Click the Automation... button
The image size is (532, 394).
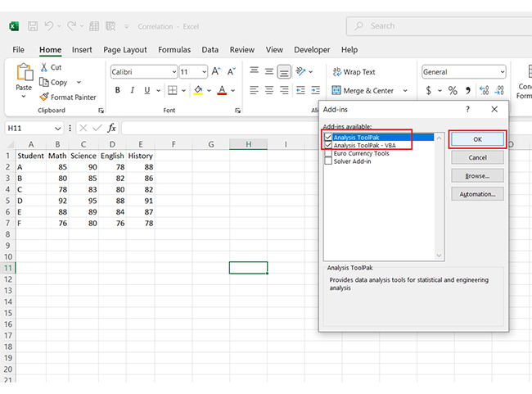tap(477, 194)
